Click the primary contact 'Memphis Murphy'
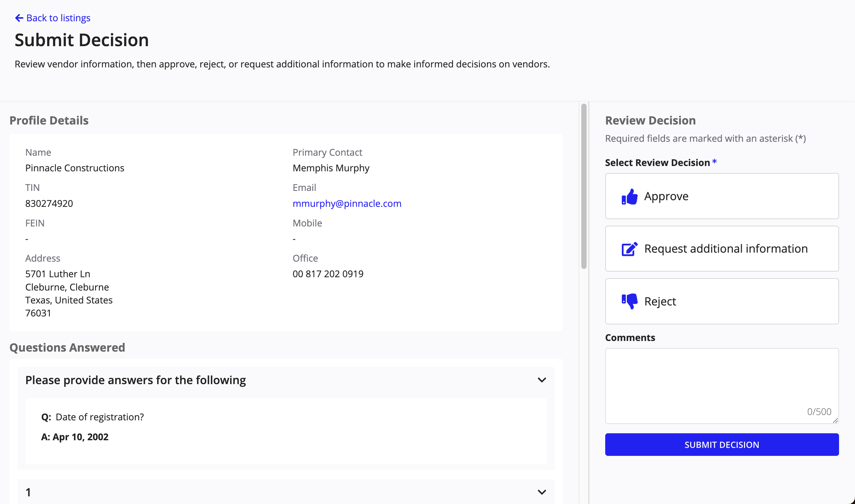 pyautogui.click(x=331, y=168)
